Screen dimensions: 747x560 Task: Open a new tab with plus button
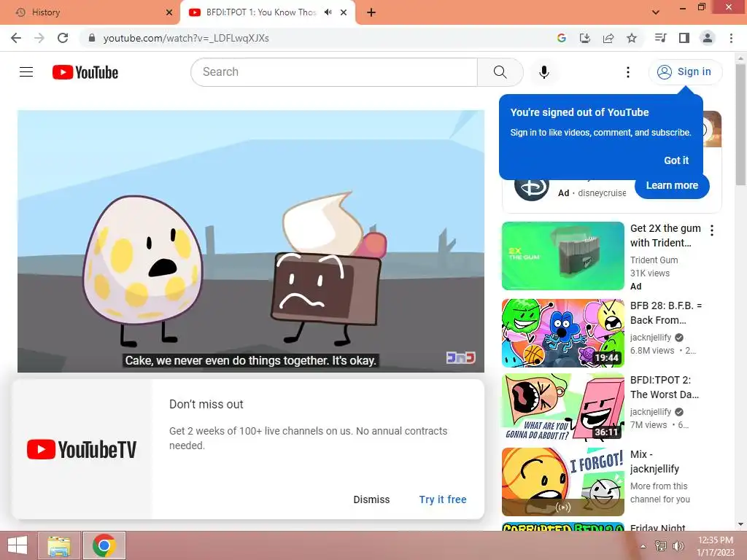[371, 12]
